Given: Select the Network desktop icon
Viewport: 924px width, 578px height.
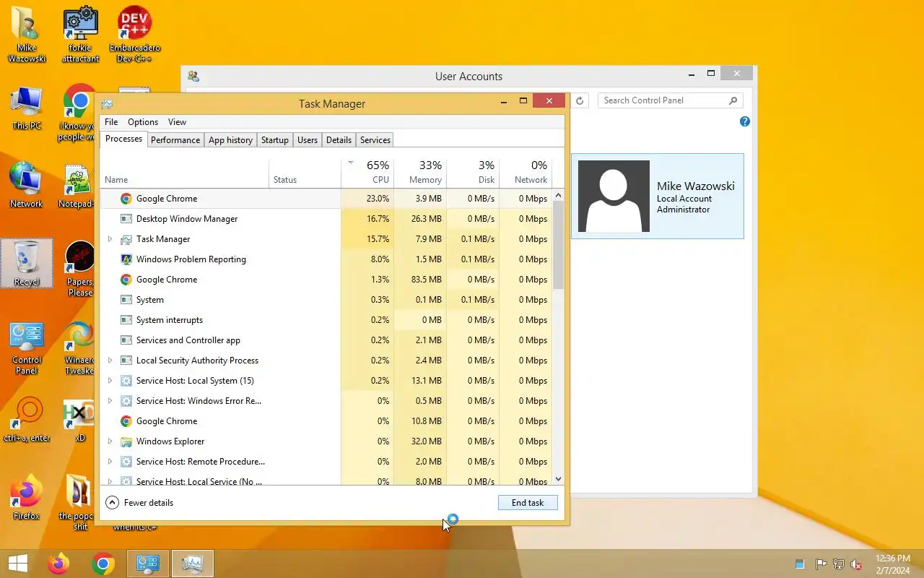Looking at the screenshot, I should click(27, 185).
